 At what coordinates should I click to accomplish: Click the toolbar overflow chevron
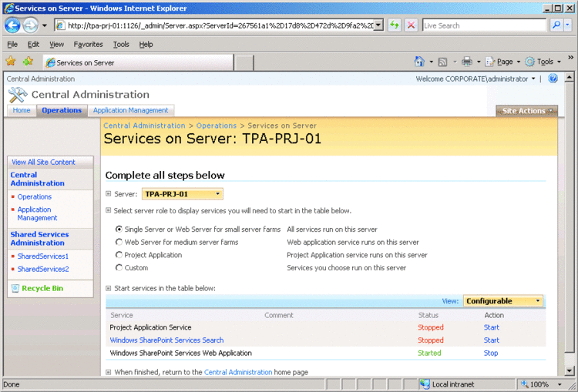tap(570, 58)
